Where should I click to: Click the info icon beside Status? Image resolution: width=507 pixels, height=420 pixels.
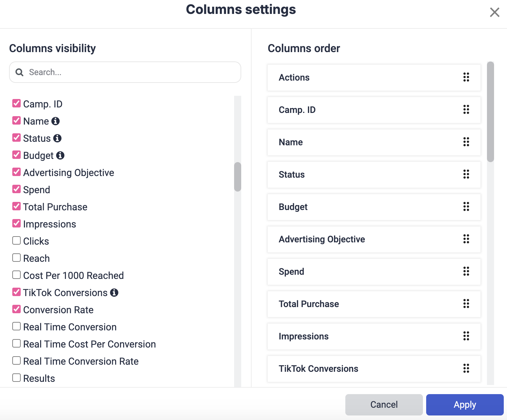[58, 138]
